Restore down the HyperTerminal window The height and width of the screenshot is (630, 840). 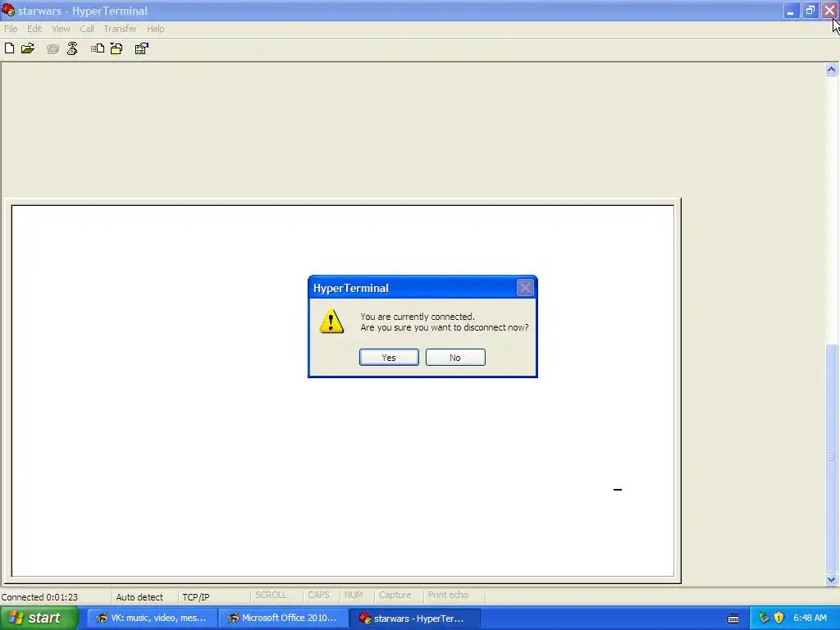point(810,11)
